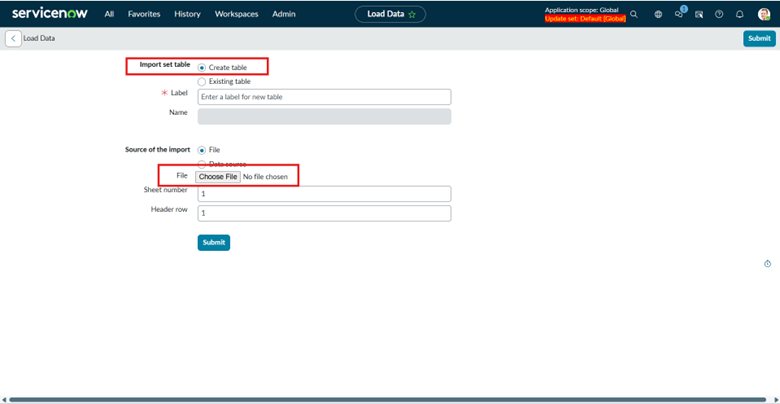Focus the Label input field

point(324,97)
